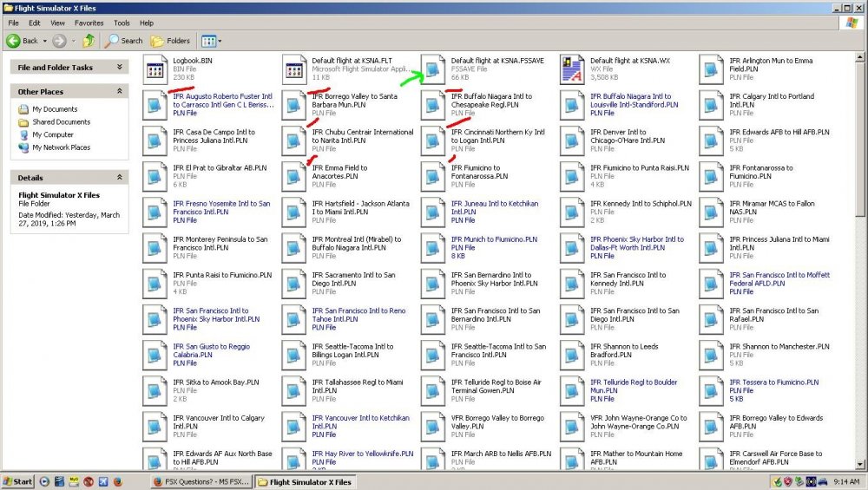Select Default flight at KSNA.FLT icon
This screenshot has height=490, width=868.
click(294, 69)
